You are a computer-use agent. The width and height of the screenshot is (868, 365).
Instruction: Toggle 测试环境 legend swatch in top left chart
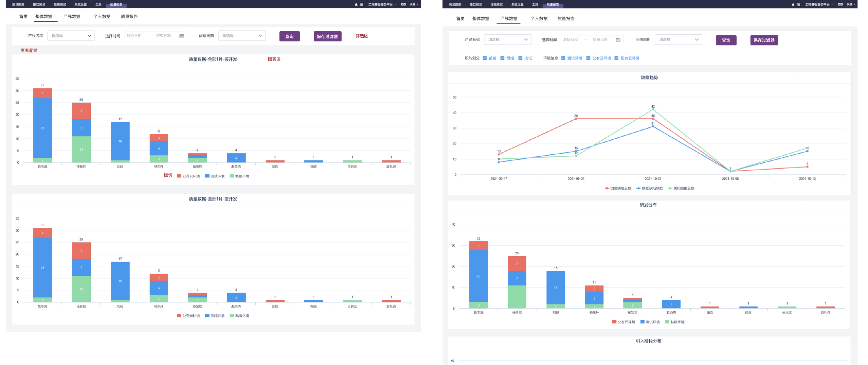207,176
